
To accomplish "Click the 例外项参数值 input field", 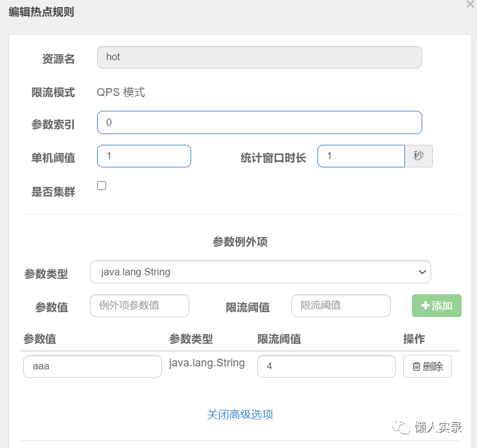I will pyautogui.click(x=139, y=306).
